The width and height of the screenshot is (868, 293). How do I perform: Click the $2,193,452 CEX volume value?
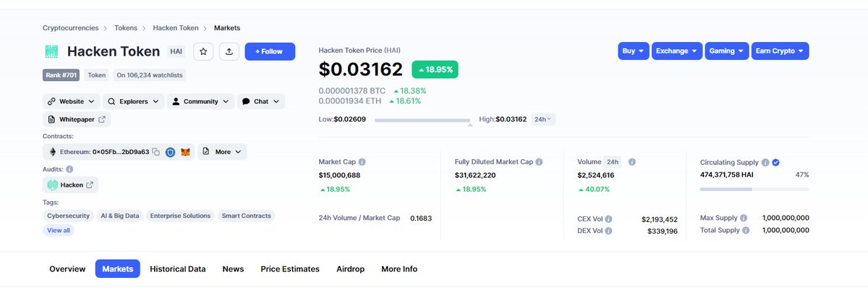(660, 218)
